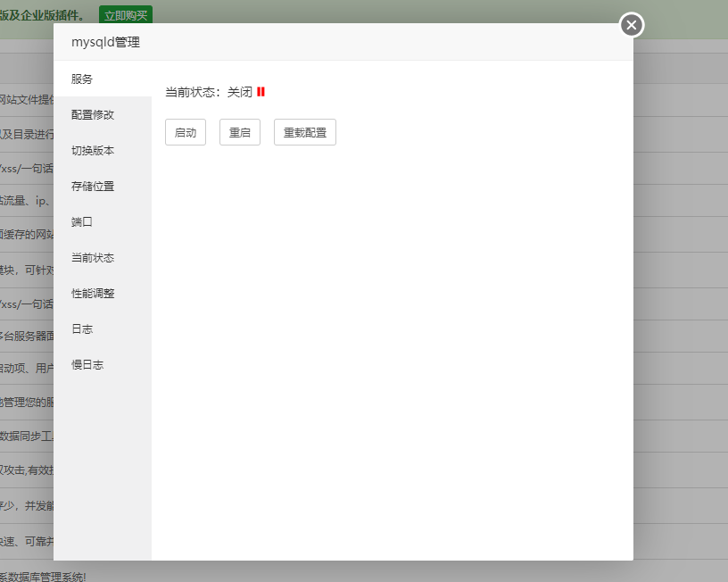The width and height of the screenshot is (728, 582).
Task: Click the 重载配置 button
Action: [304, 132]
